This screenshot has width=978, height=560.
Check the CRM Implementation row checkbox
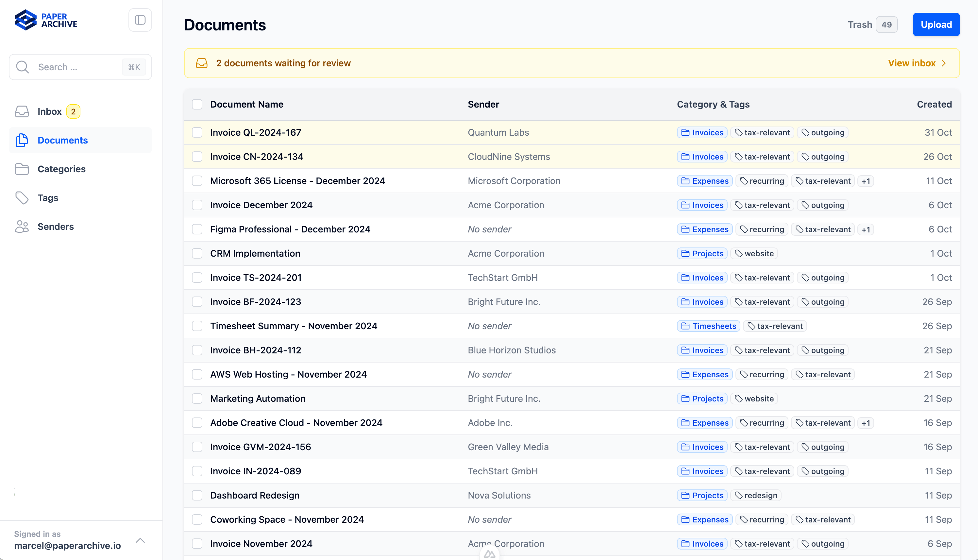click(x=197, y=253)
